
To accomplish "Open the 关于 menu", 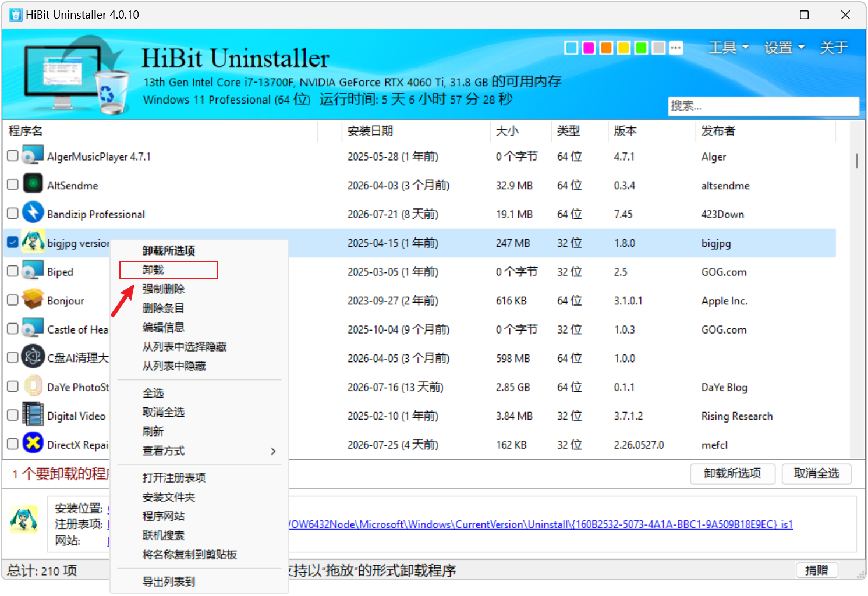I will tap(834, 47).
